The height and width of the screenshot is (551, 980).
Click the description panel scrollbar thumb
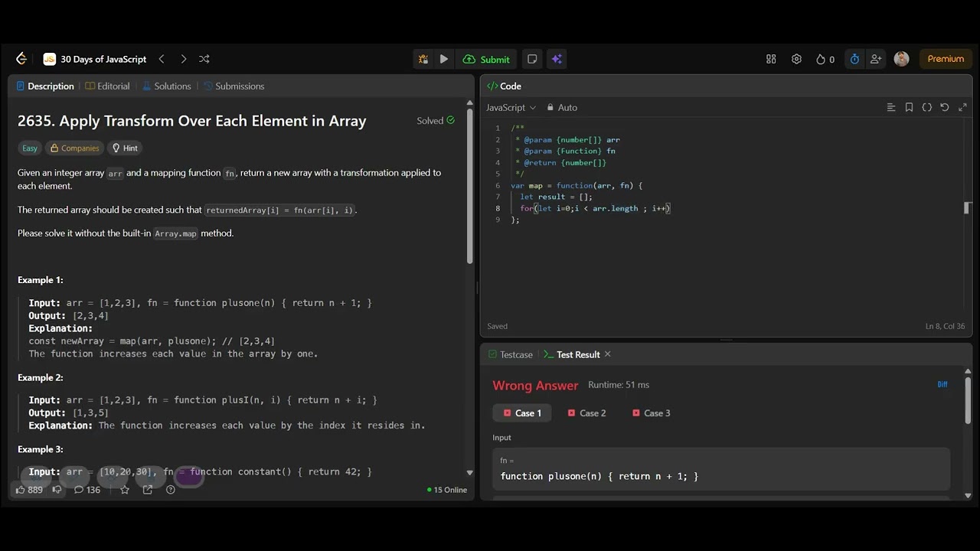(x=470, y=186)
